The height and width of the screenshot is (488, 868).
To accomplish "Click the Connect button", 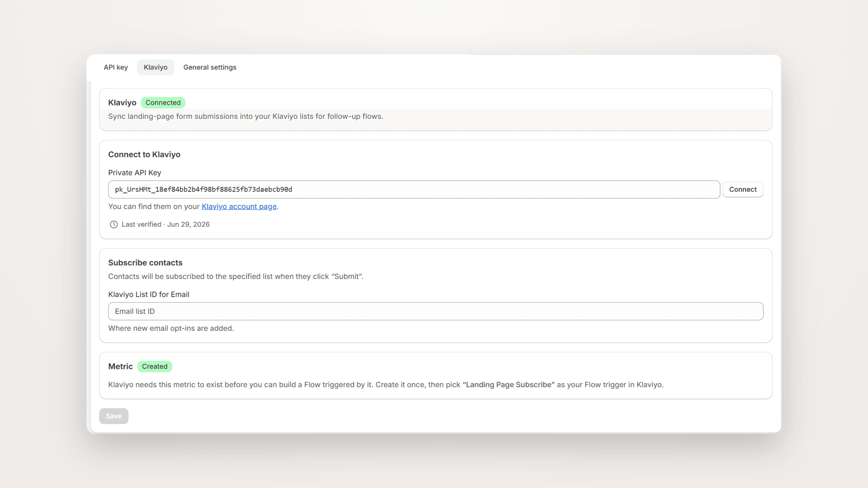I will (743, 189).
